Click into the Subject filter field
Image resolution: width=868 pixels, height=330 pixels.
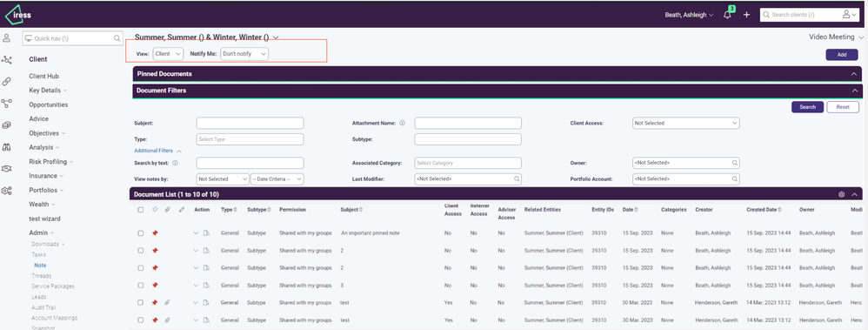(250, 123)
